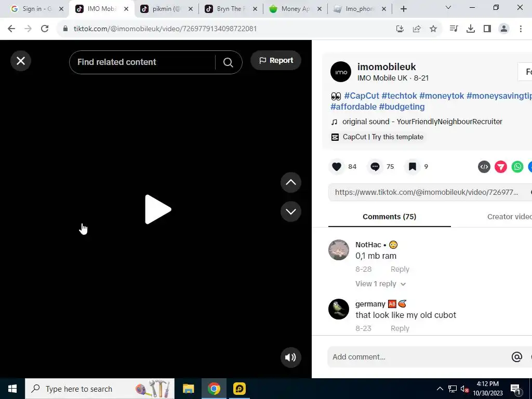Image resolution: width=532 pixels, height=399 pixels.
Task: Toggle Chrome side panel icon
Action: [x=487, y=29]
